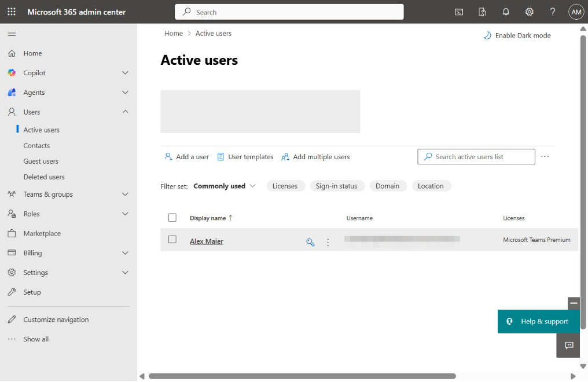Click the Search active users list field
This screenshot has height=382, width=588.
click(476, 157)
